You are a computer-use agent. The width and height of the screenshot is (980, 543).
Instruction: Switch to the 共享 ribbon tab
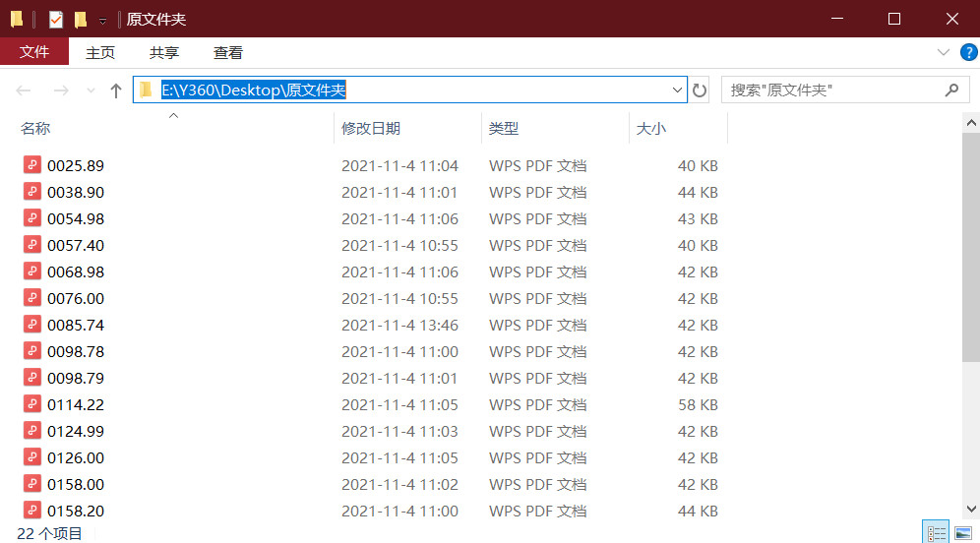[x=164, y=52]
